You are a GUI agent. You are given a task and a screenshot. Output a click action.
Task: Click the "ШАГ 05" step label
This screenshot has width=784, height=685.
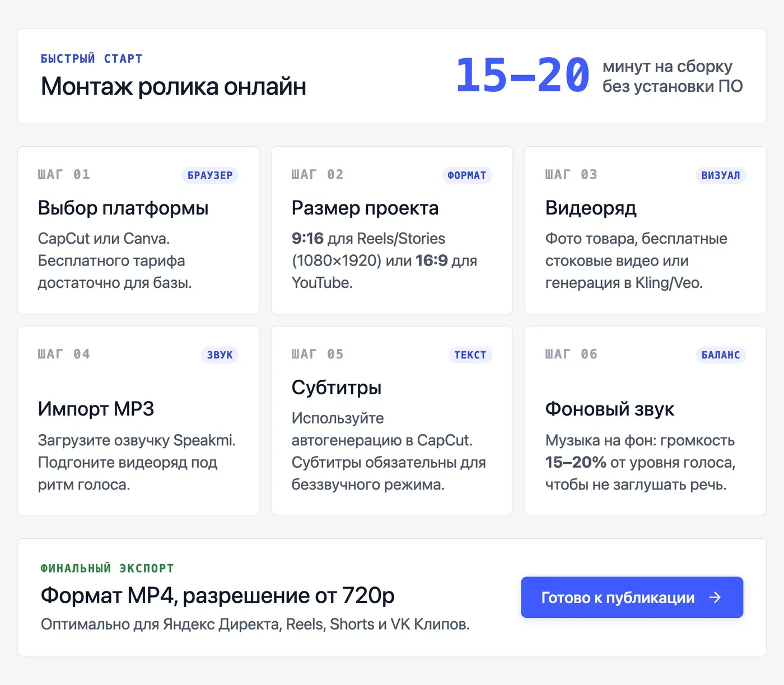pos(318,355)
